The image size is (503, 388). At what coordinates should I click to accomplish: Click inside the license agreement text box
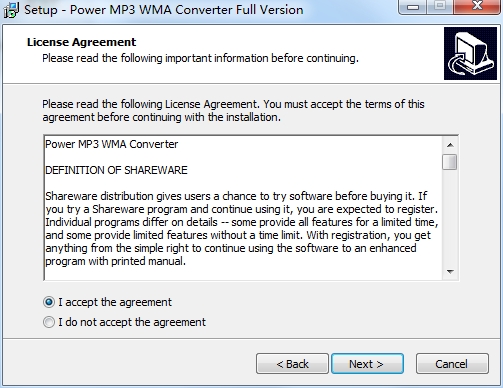tap(243, 208)
